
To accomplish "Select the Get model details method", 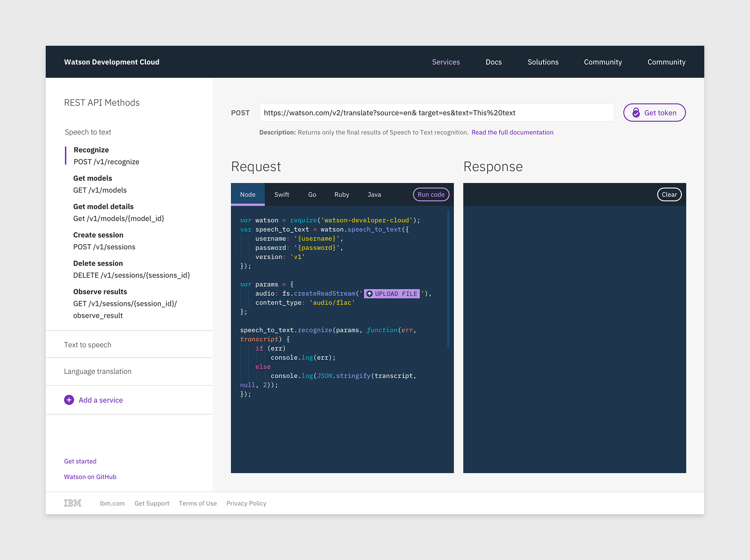I will click(x=118, y=212).
